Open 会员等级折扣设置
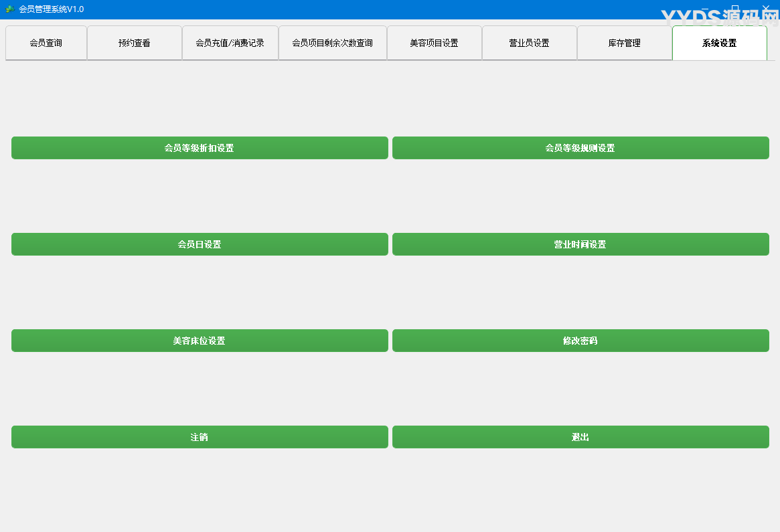780x532 pixels. pos(200,147)
